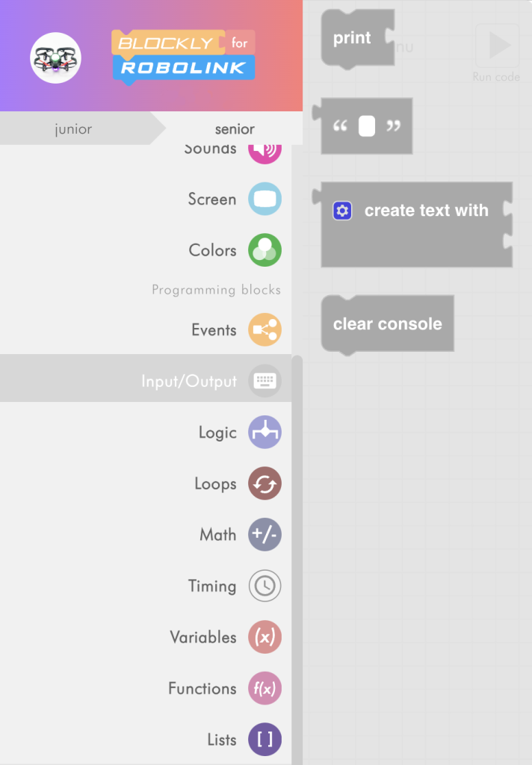Open the Colors block category
The image size is (532, 765).
(265, 250)
